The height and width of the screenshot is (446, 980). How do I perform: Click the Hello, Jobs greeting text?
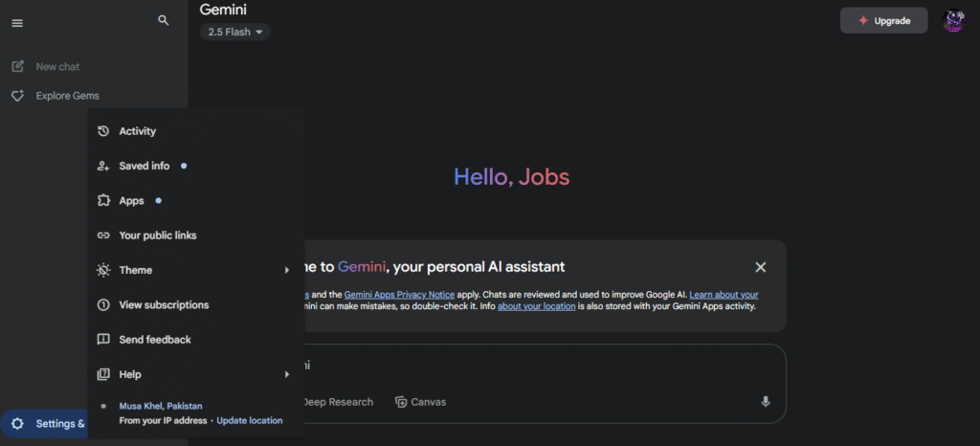point(511,177)
